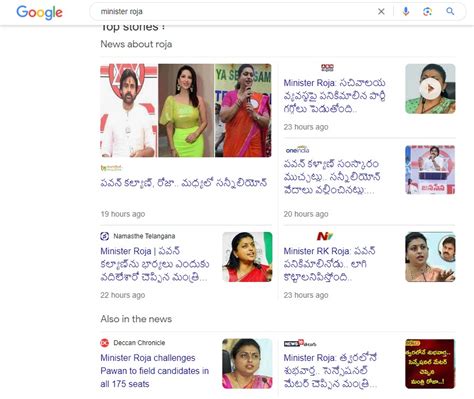This screenshot has height=399, width=474.
Task: Open the headline under the large collage image
Action: [x=184, y=183]
